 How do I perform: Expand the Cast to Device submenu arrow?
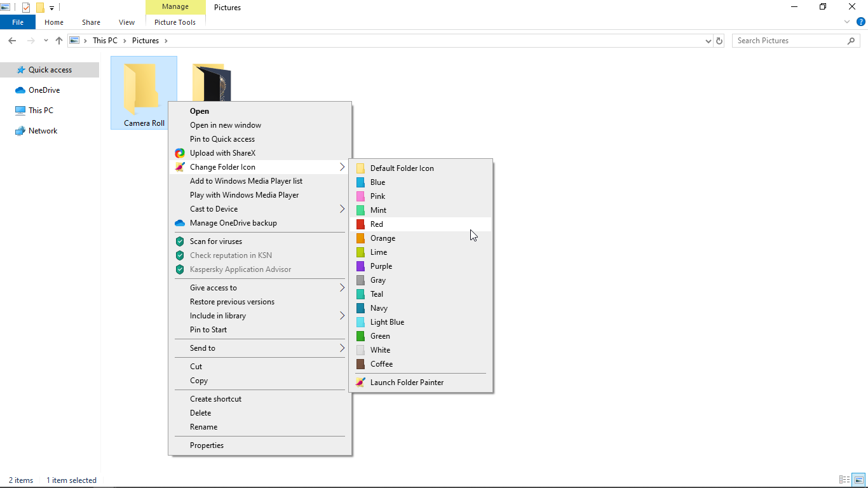click(x=342, y=209)
